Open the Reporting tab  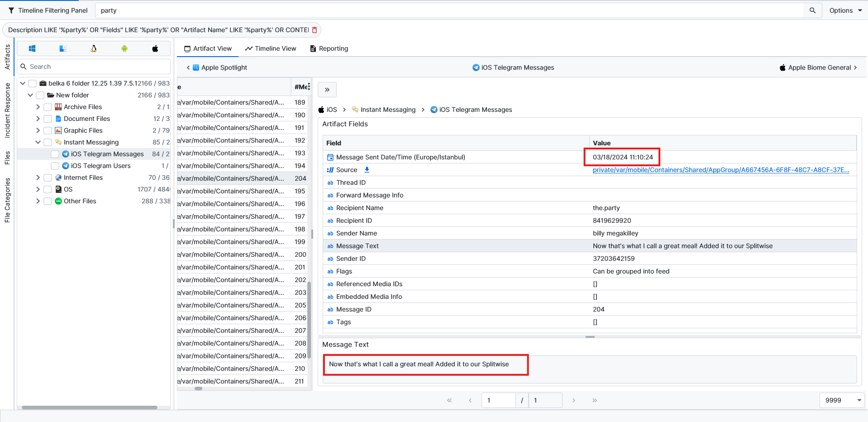[329, 48]
